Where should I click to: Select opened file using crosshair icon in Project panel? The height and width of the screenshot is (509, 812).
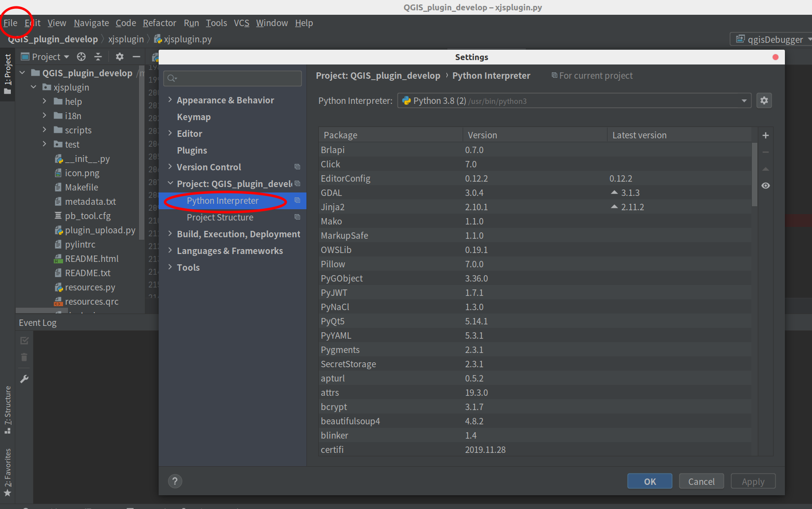(81, 56)
